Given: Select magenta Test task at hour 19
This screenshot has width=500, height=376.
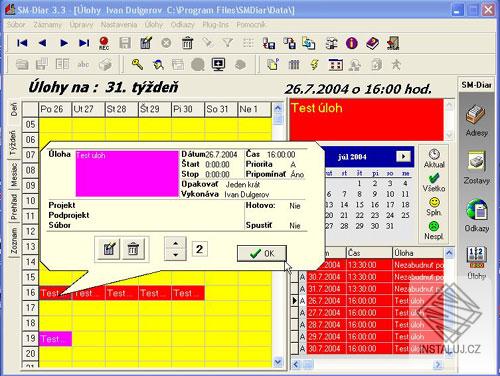Looking at the screenshot, I should [55, 339].
